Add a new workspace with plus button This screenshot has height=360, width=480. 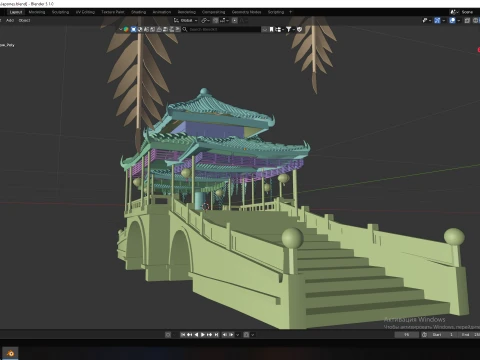coord(290,12)
